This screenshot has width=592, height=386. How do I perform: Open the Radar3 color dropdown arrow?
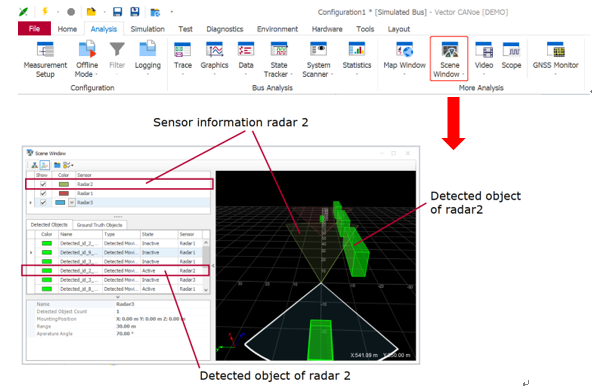point(72,202)
